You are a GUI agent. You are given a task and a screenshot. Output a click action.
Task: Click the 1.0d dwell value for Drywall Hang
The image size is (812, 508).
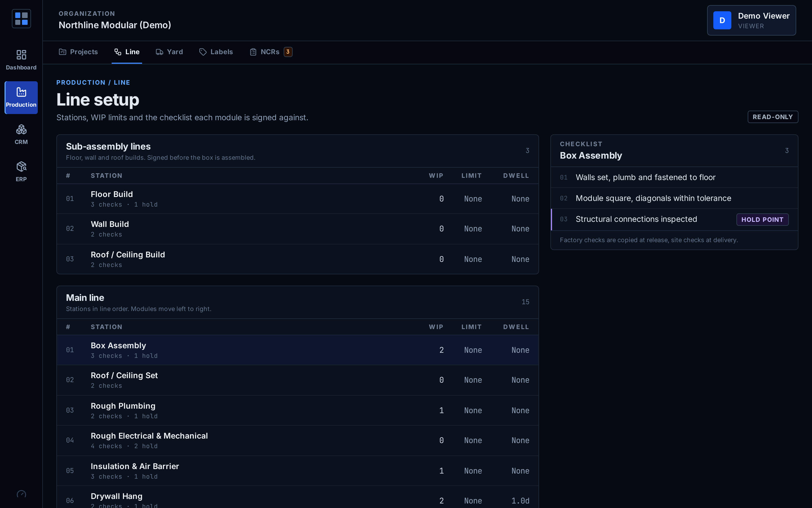point(520,501)
